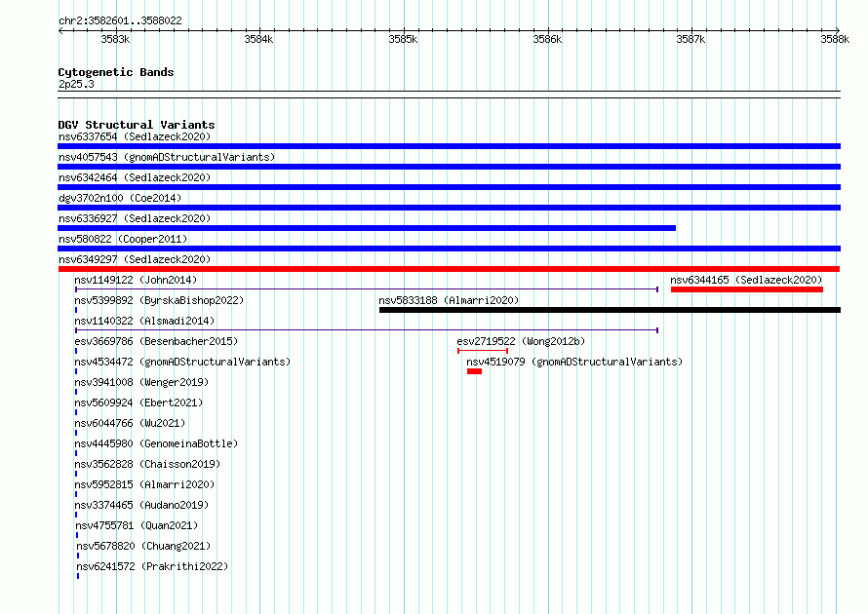Open nsv5833188 (Almarri2020) label
868x614 pixels.
[449, 300]
